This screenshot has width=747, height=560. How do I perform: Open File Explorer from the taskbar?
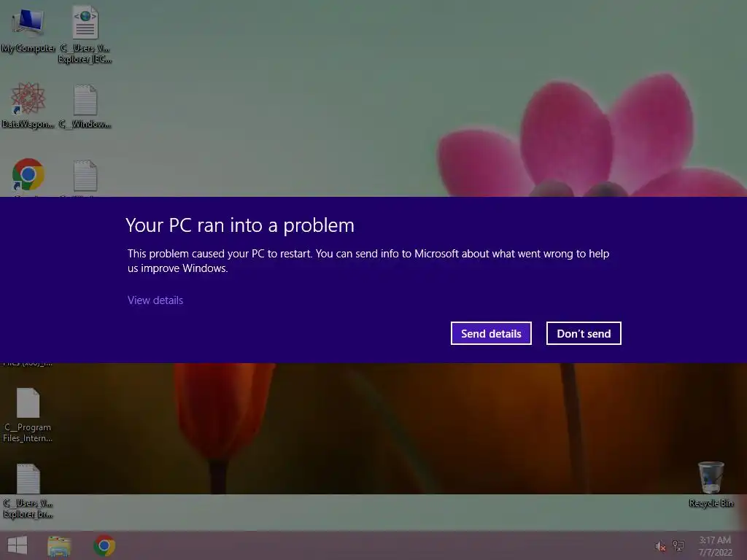point(59,546)
